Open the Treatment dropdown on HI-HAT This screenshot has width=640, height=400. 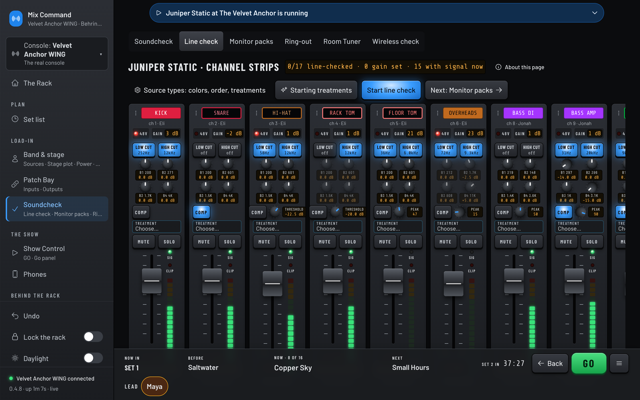click(x=278, y=227)
